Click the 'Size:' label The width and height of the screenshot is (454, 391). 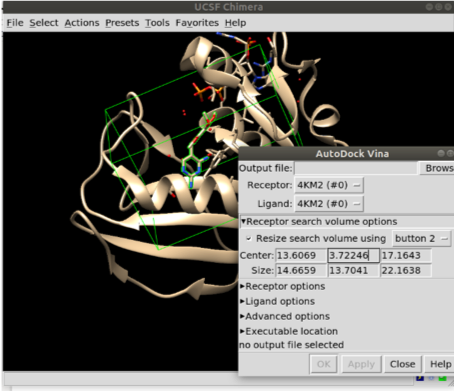263,270
